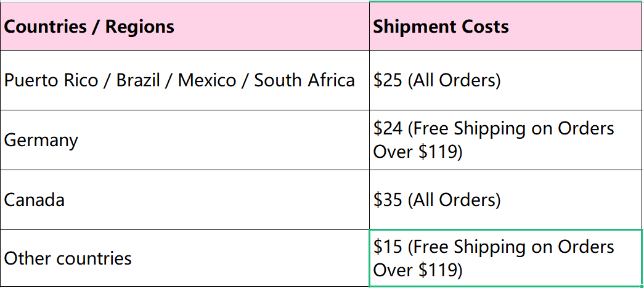Image resolution: width=644 pixels, height=288 pixels.
Task: Click the Other countries cell
Action: (x=185, y=258)
